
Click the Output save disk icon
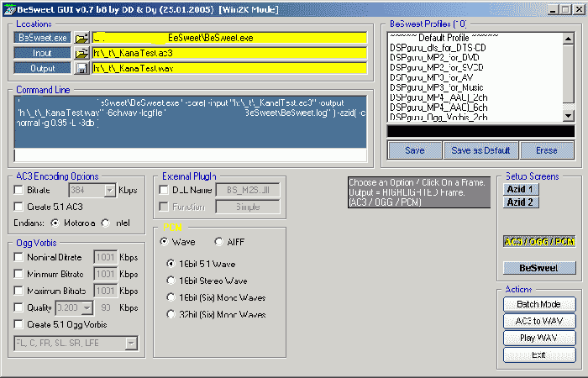(x=81, y=68)
